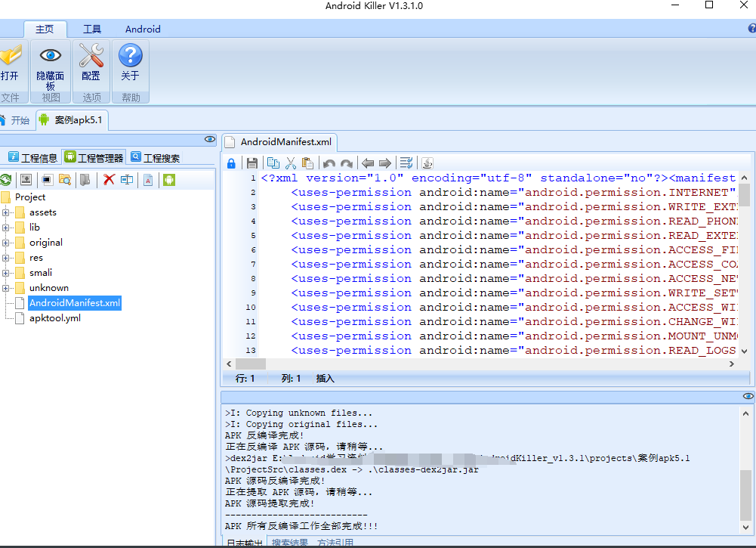
Task: Click the green refresh icon in project toolbar
Action: (x=6, y=180)
